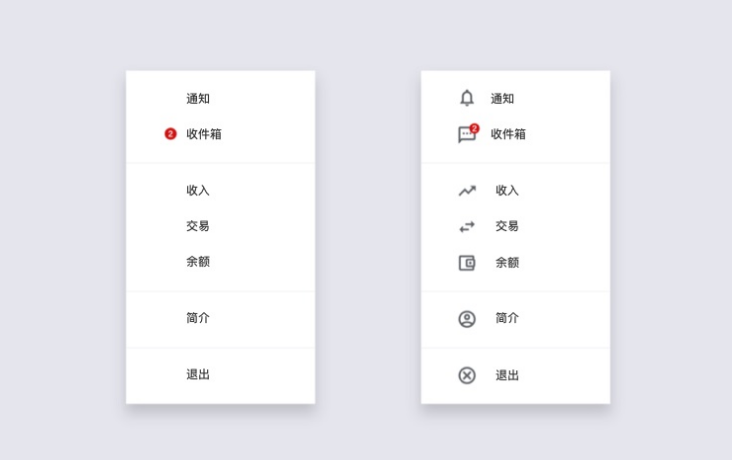Select 通知 in the left text-only menu
This screenshot has height=460, width=732.
pos(198,98)
